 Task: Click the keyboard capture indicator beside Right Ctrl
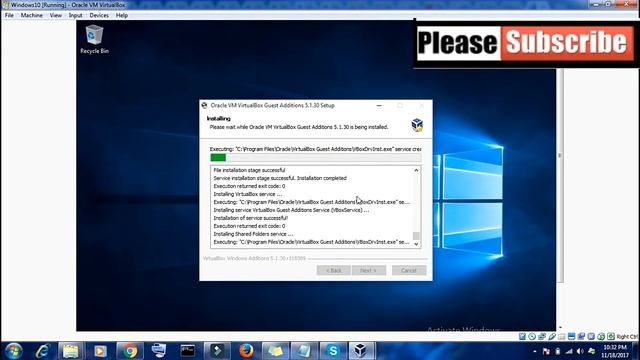[x=611, y=336]
